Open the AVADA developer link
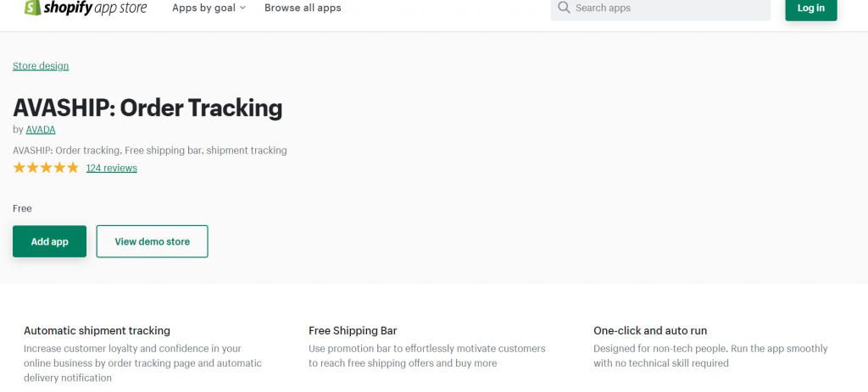 [x=41, y=130]
